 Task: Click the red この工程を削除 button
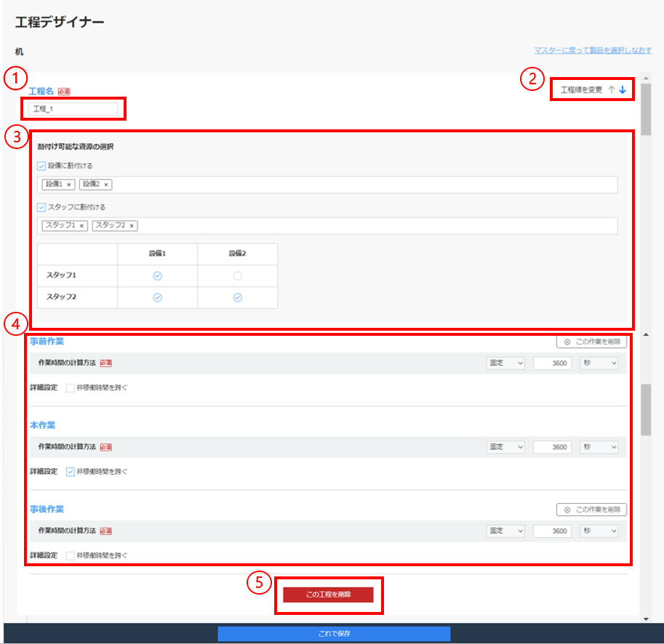(328, 595)
